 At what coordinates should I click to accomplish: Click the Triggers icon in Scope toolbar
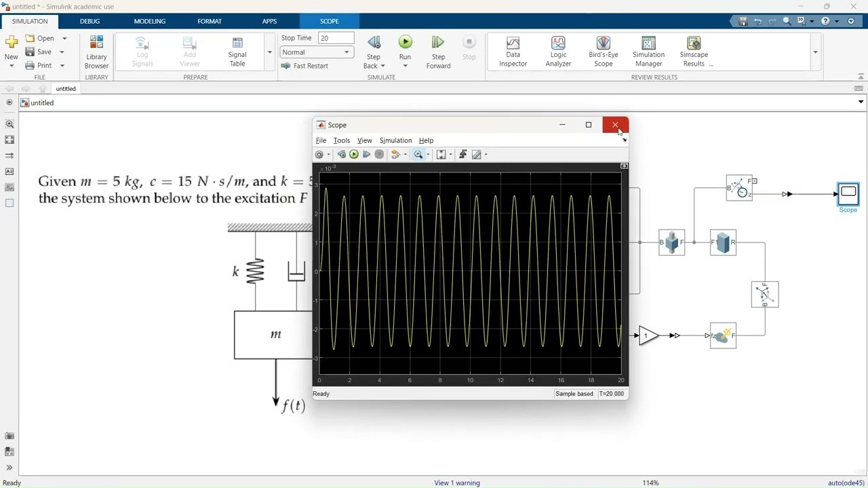[x=463, y=155]
